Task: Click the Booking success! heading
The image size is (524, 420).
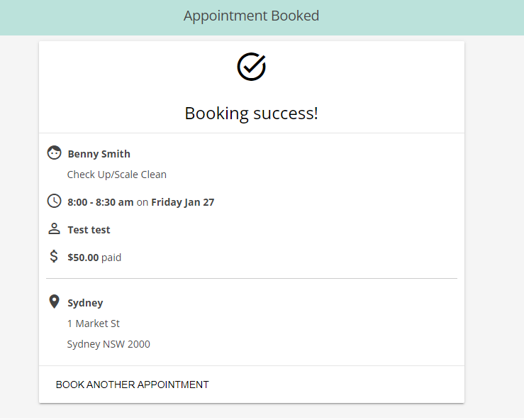Action: [x=251, y=114]
